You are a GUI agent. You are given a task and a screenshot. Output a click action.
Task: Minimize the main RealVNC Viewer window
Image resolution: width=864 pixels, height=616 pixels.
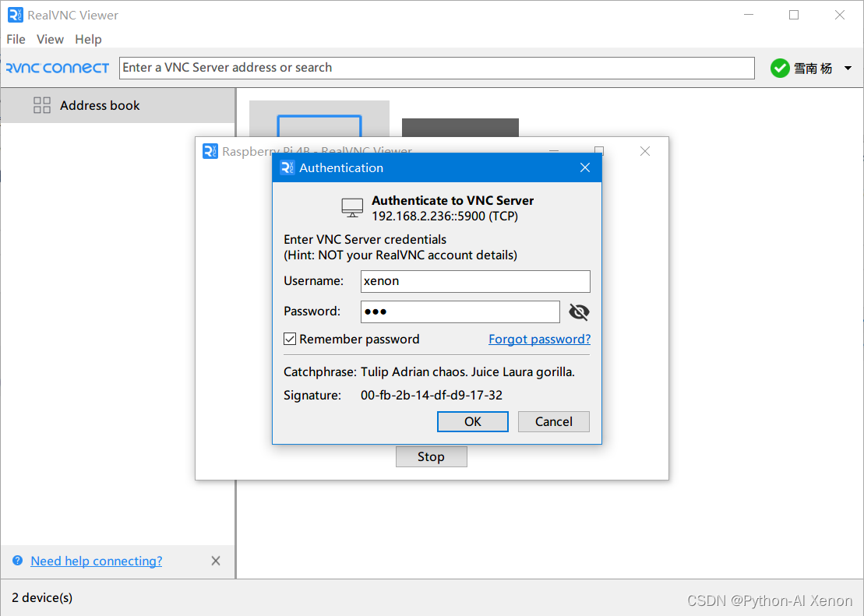coord(748,15)
